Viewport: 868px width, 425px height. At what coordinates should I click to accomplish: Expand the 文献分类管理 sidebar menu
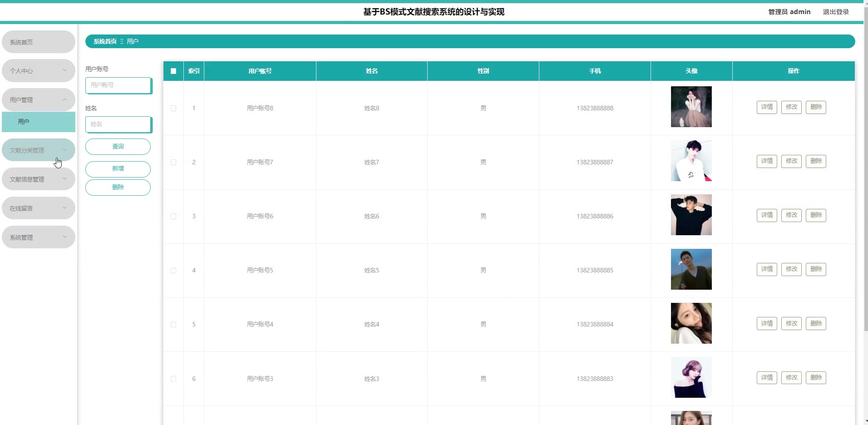pyautogui.click(x=39, y=150)
